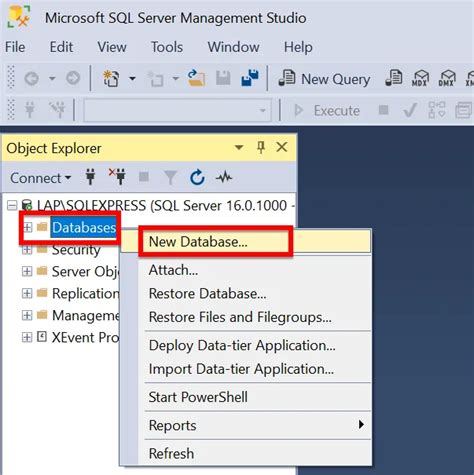This screenshot has width=474, height=475.
Task: Choose Deploy Data-tier Application... entry
Action: point(246,345)
